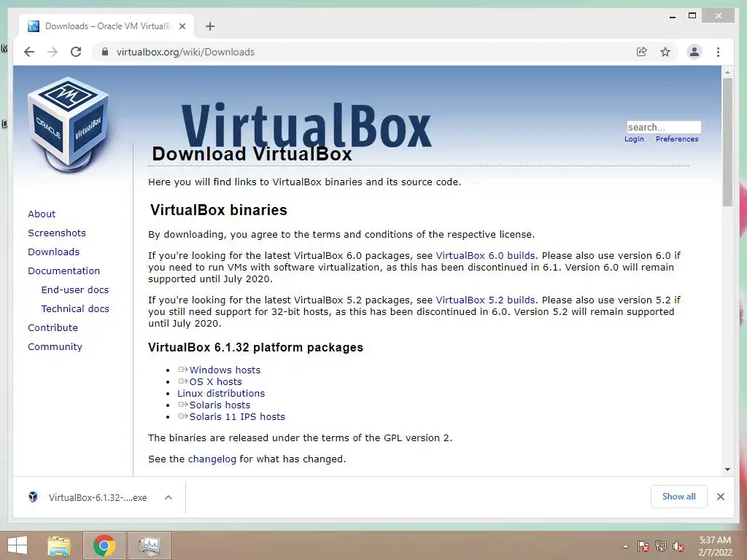The image size is (747, 560).
Task: Click the VirtualBox installer file icon in download bar
Action: (x=33, y=497)
